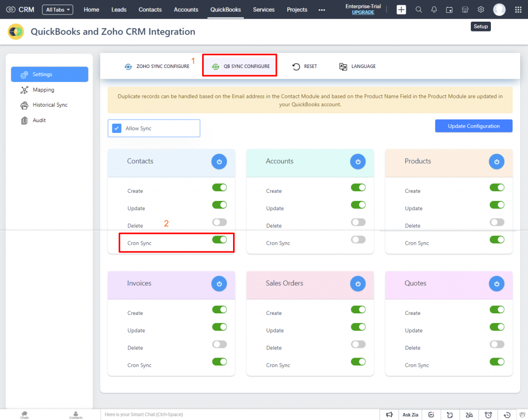Toggle Invoices Create switch
Image resolution: width=528 pixels, height=420 pixels.
[220, 310]
